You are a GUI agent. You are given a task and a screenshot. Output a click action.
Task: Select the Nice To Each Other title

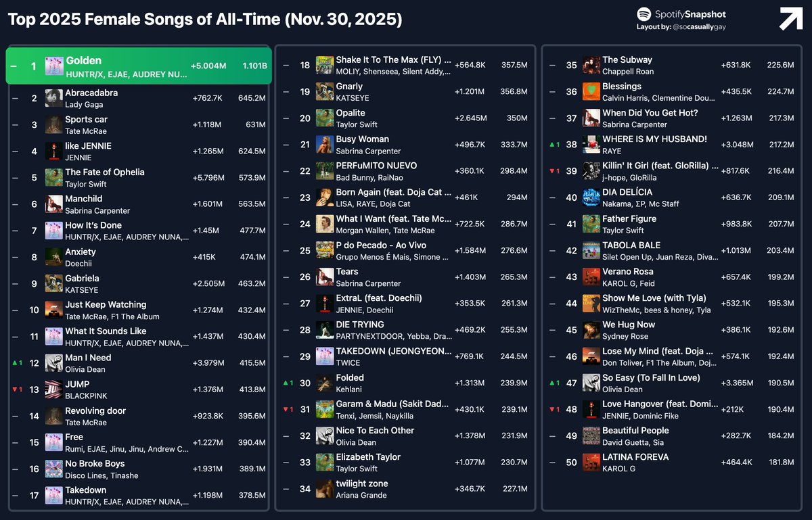[x=375, y=430]
